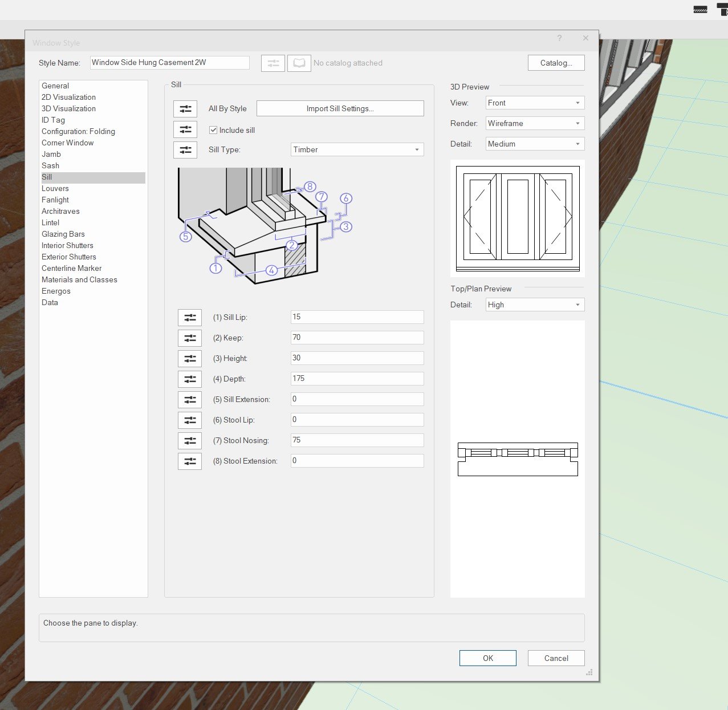
Task: Uncheck the Include sill checkbox
Action: point(213,129)
